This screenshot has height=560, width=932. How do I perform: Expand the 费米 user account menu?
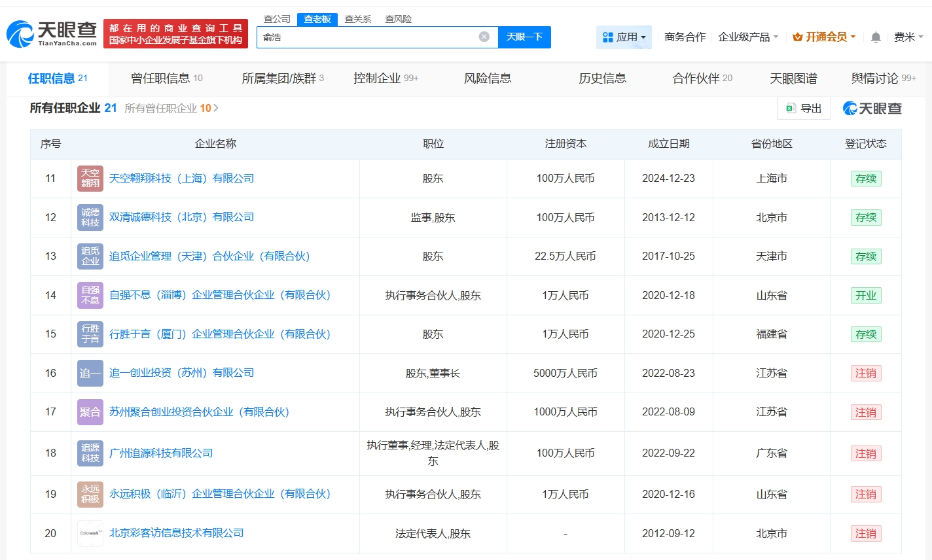908,37
